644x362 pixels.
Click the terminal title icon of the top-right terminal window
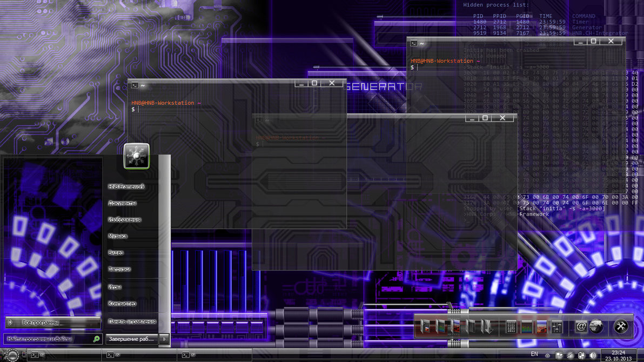(x=414, y=43)
